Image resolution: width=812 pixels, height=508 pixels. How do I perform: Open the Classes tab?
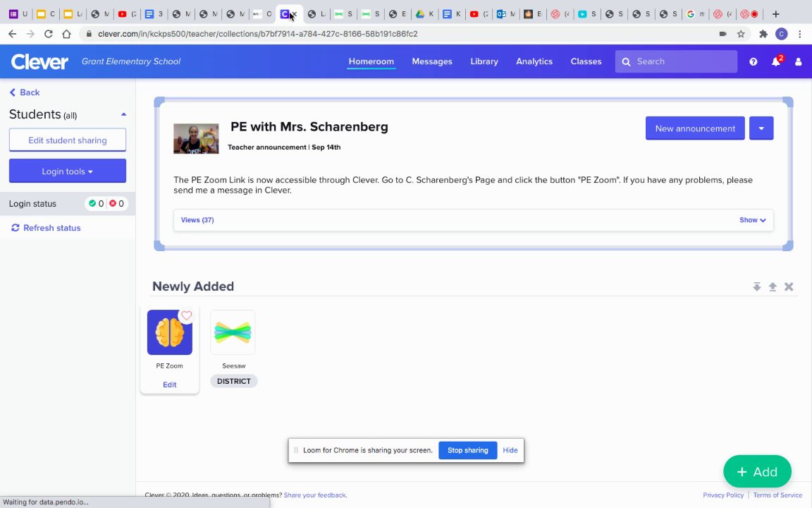586,61
